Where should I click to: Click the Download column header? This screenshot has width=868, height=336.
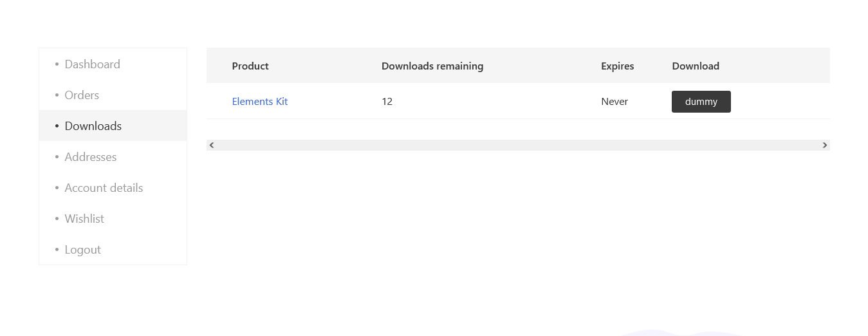tap(696, 66)
